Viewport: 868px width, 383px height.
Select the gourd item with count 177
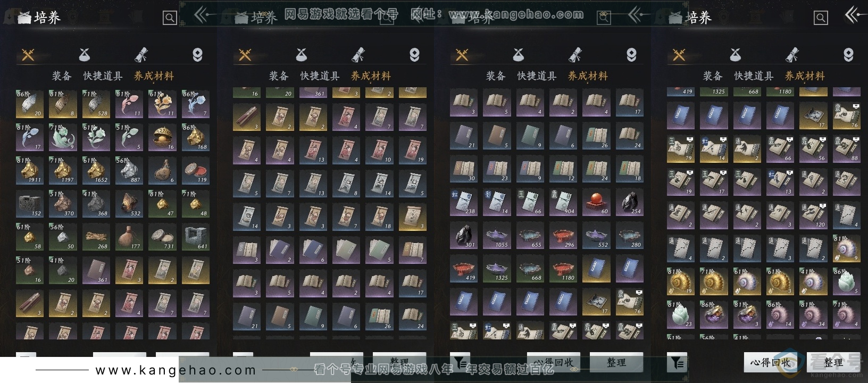coord(129,237)
